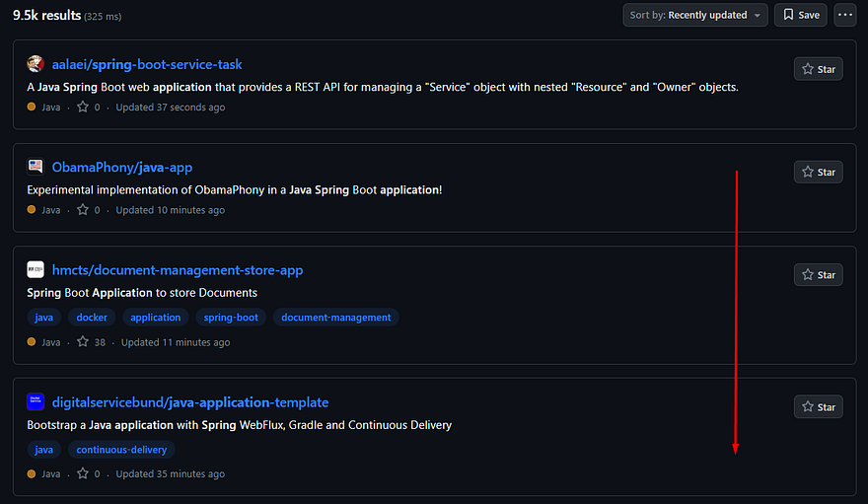
Task: Click the Java language dot for ObamaPhony repo
Action: (x=32, y=210)
